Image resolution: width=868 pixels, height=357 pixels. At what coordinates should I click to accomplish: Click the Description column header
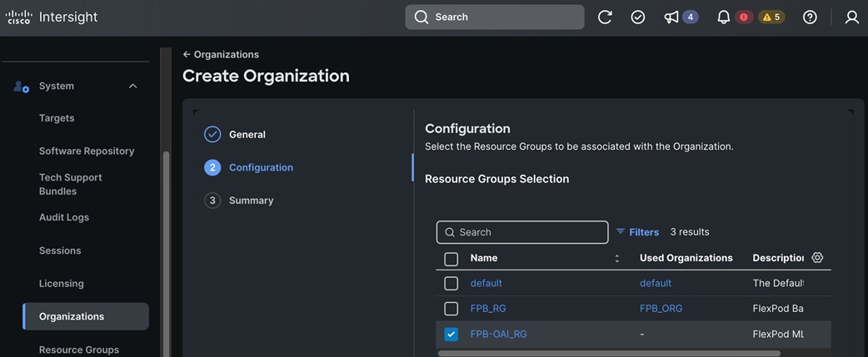(778, 258)
